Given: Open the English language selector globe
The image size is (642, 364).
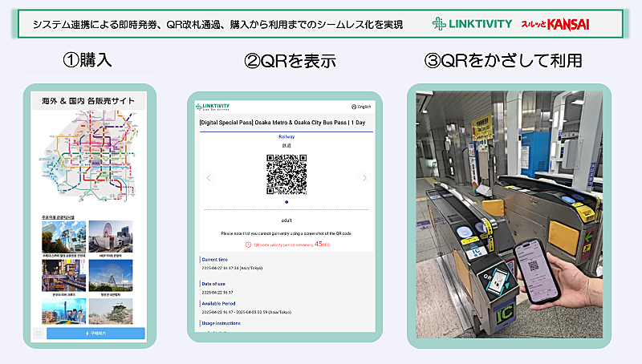Looking at the screenshot, I should 360,107.
